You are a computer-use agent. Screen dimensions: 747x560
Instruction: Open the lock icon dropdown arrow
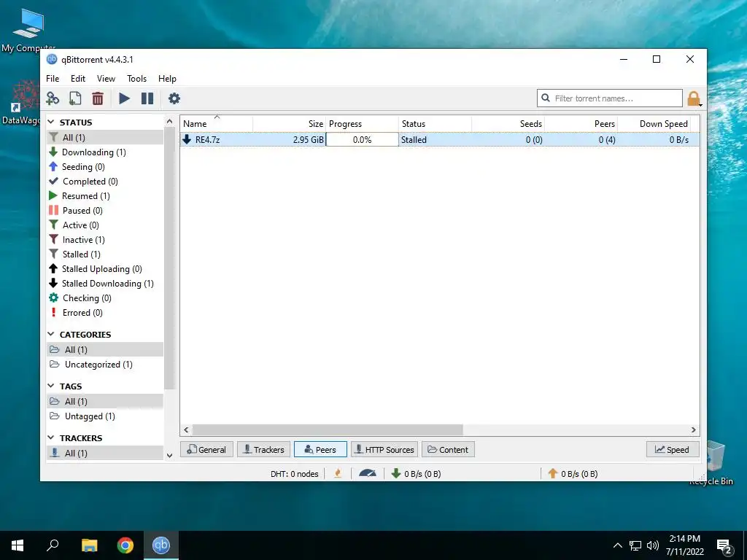(x=701, y=105)
